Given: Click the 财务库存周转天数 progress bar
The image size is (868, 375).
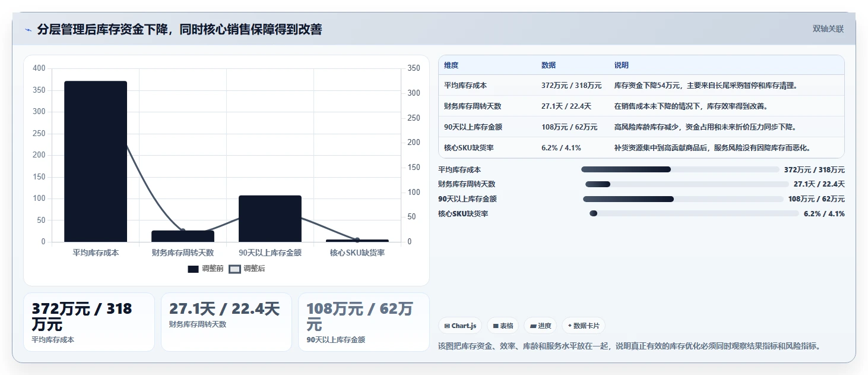Looking at the screenshot, I should coord(687,184).
